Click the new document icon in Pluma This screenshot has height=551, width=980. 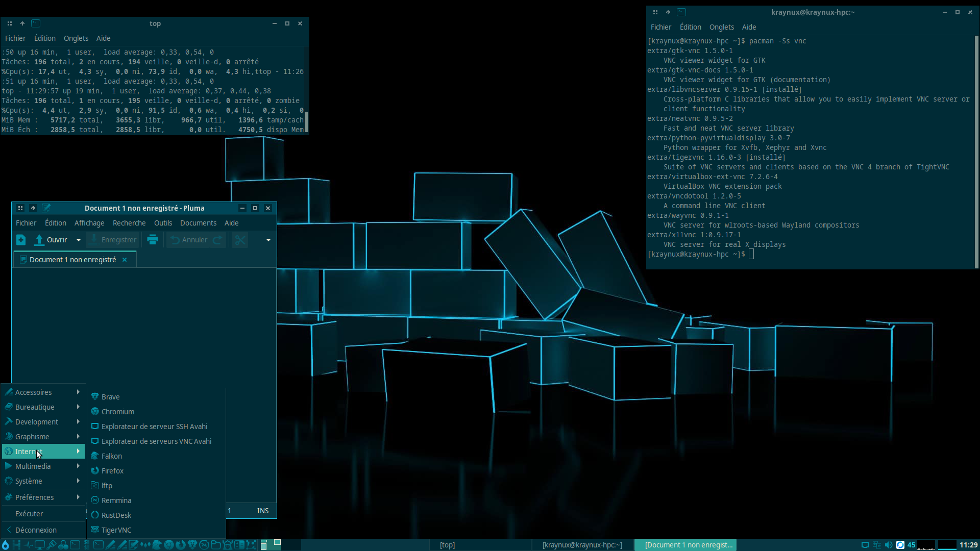point(21,240)
